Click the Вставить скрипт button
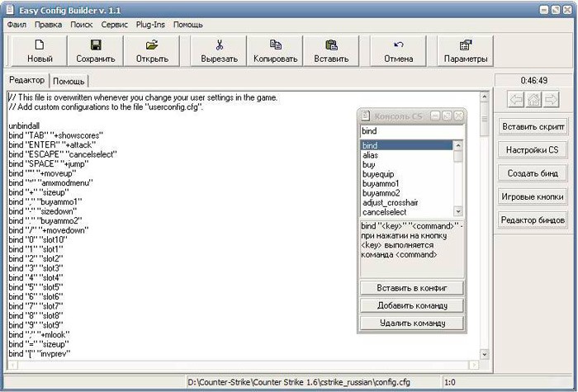 pos(533,126)
